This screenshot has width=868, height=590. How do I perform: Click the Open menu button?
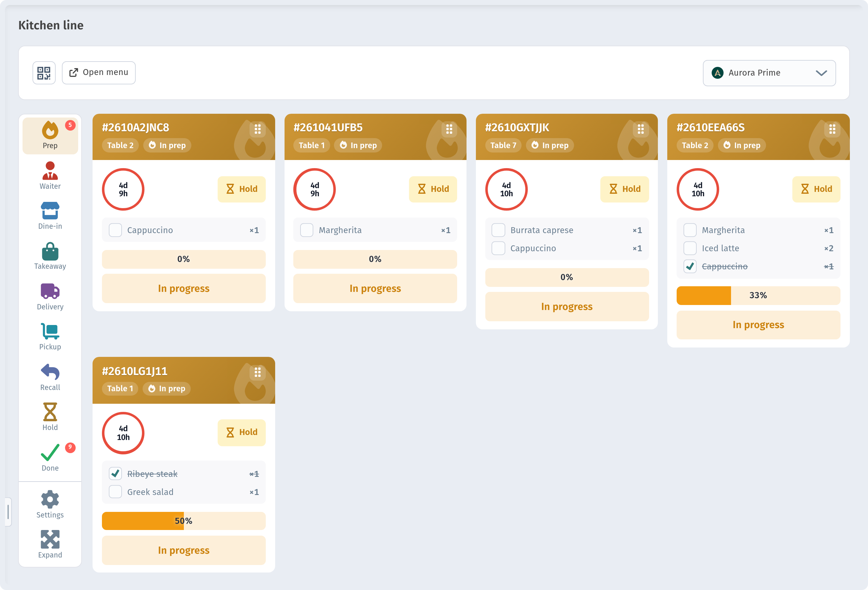[x=98, y=73]
